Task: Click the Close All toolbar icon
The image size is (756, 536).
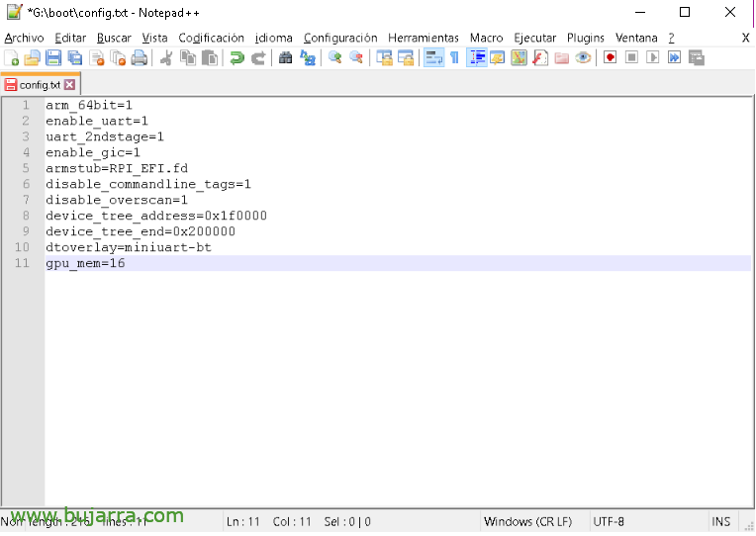Action: 118,57
